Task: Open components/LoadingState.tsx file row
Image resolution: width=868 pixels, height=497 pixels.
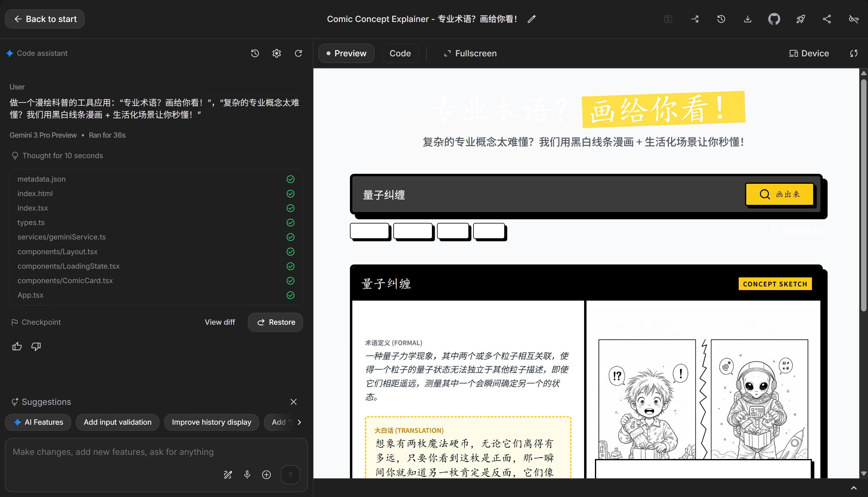Action: [156, 266]
